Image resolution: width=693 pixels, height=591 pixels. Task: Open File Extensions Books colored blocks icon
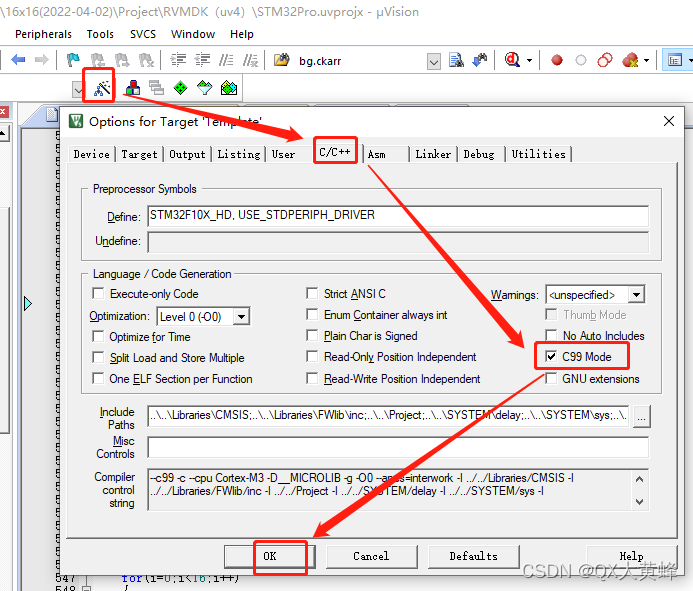pyautogui.click(x=133, y=88)
